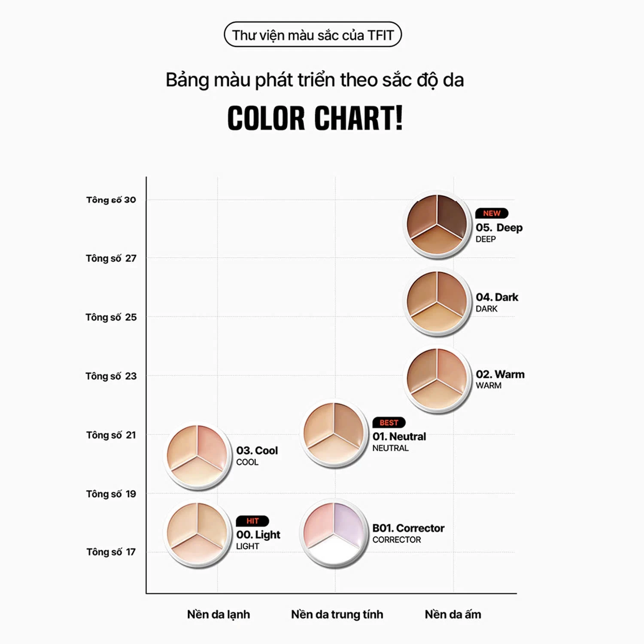Select the 'Nền da ấm' axis label

click(x=453, y=614)
